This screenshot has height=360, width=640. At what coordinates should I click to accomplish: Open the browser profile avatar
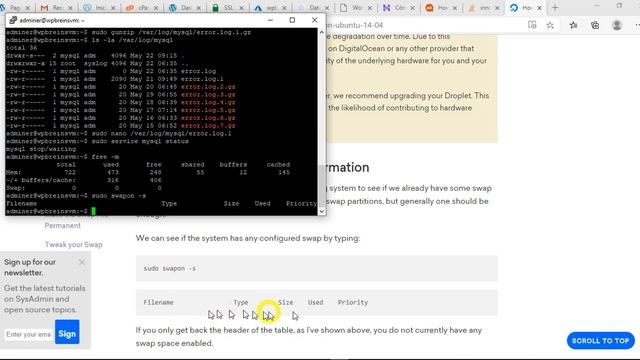point(617,25)
